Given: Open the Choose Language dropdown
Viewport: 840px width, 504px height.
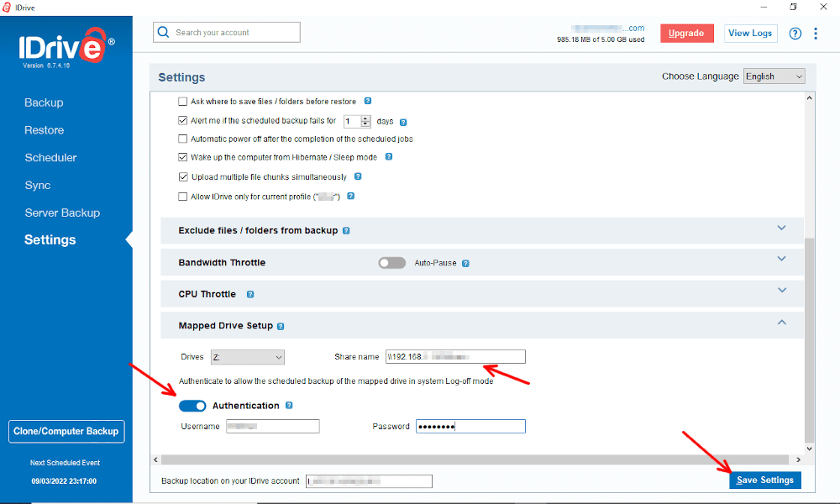Looking at the screenshot, I should pos(774,76).
